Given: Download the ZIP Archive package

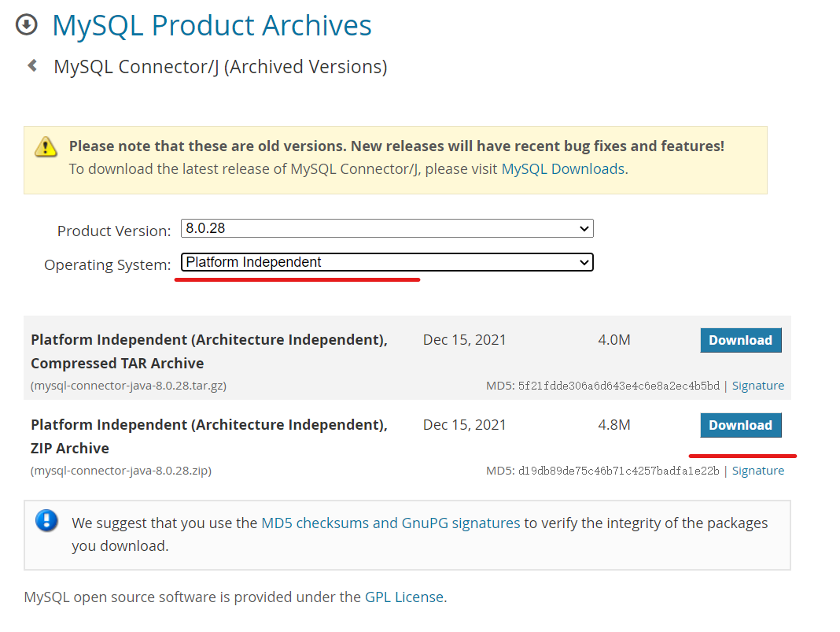Looking at the screenshot, I should click(740, 425).
